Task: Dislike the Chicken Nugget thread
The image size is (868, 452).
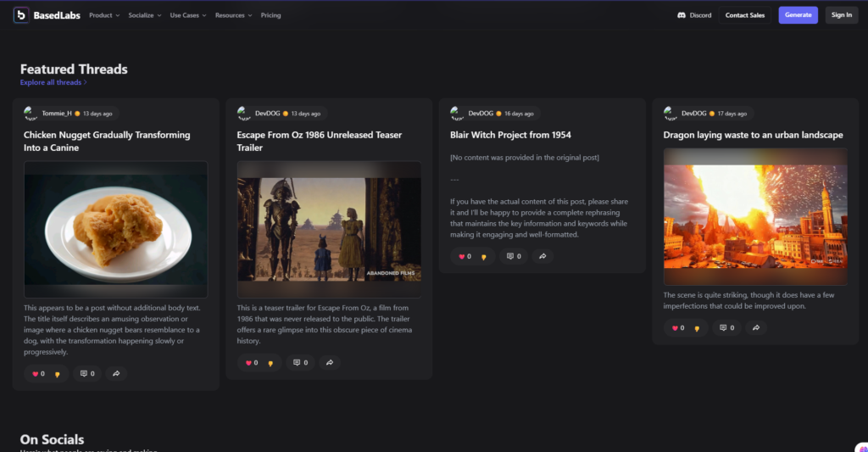Action: (x=58, y=375)
